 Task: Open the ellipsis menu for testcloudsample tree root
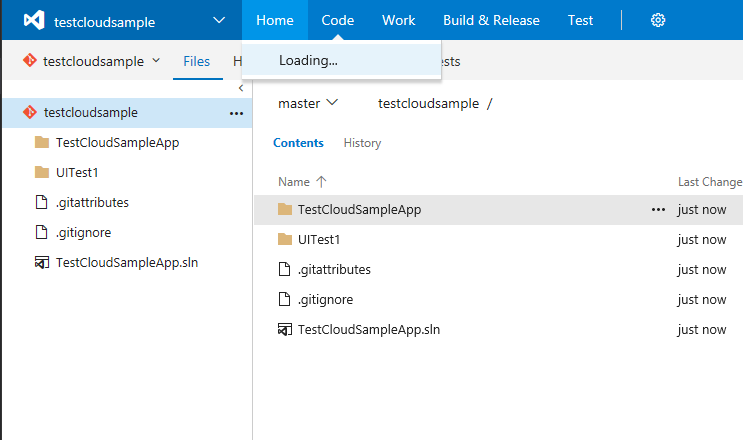coord(236,113)
